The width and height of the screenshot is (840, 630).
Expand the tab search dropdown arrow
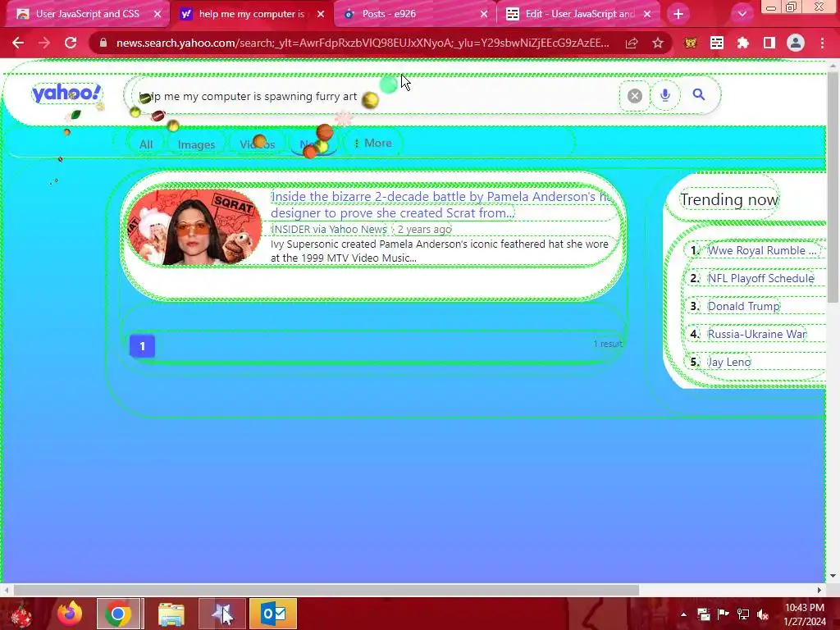742,15
